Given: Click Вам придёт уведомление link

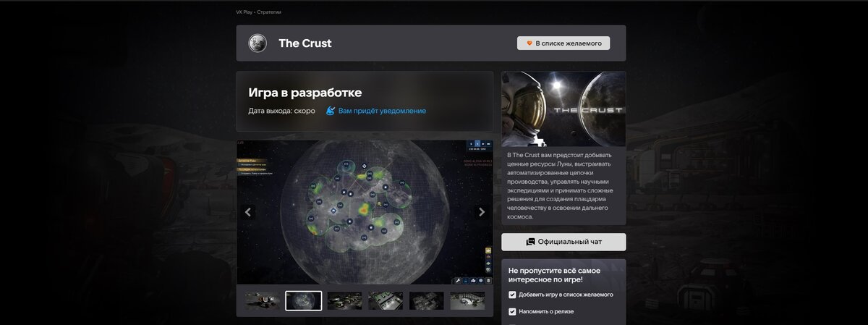Looking at the screenshot, I should click(x=382, y=111).
